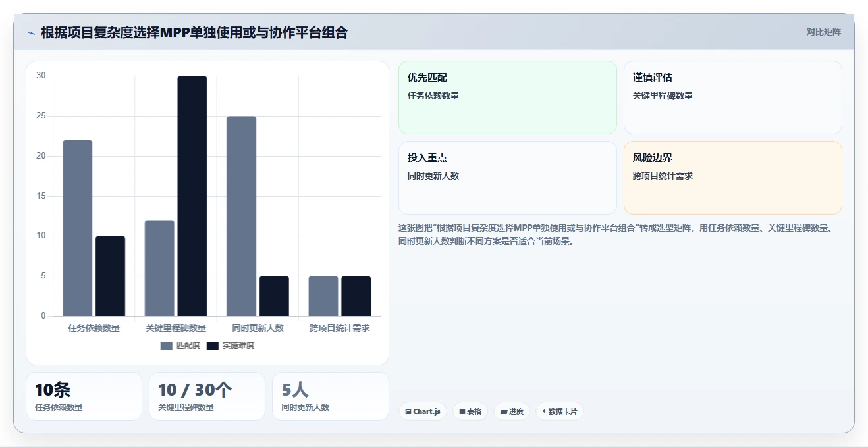
Task: Click the lightning icon beside the title
Action: 31,33
